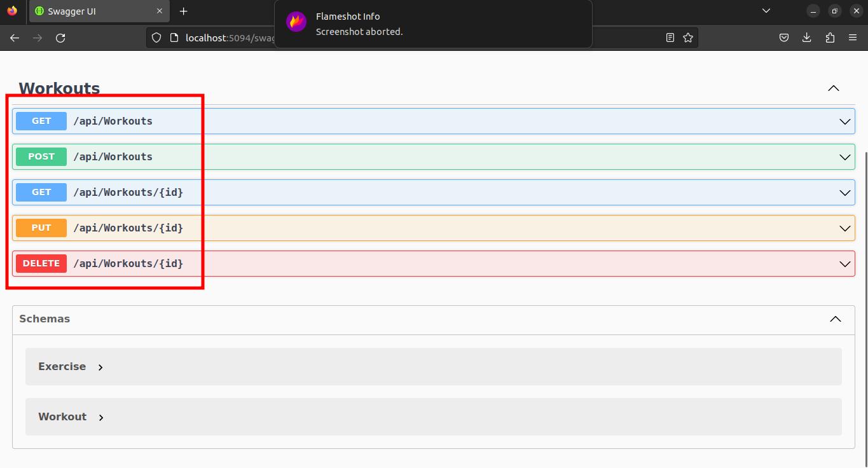Open the Firefox downloads icon
Image resolution: width=868 pixels, height=468 pixels.
point(806,38)
